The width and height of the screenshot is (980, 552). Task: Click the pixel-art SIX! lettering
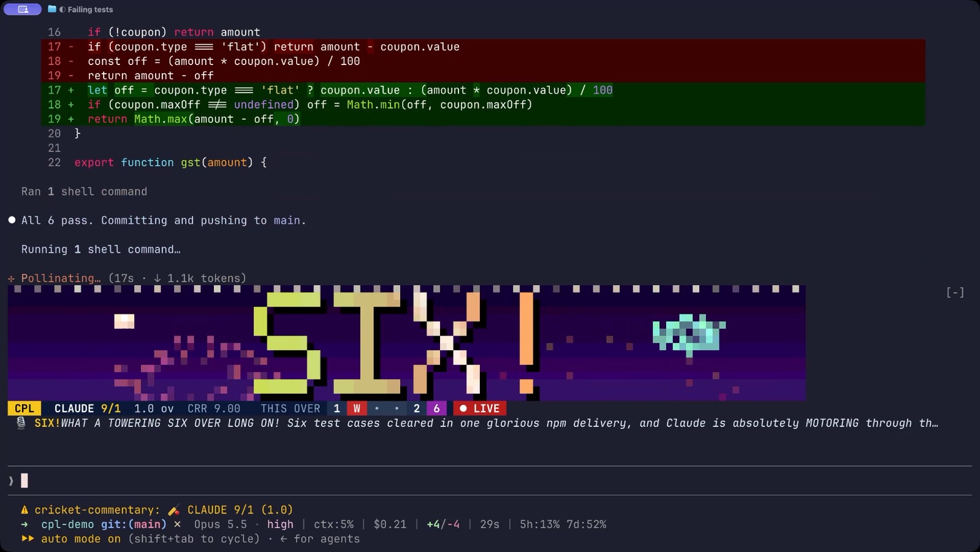[x=395, y=342]
